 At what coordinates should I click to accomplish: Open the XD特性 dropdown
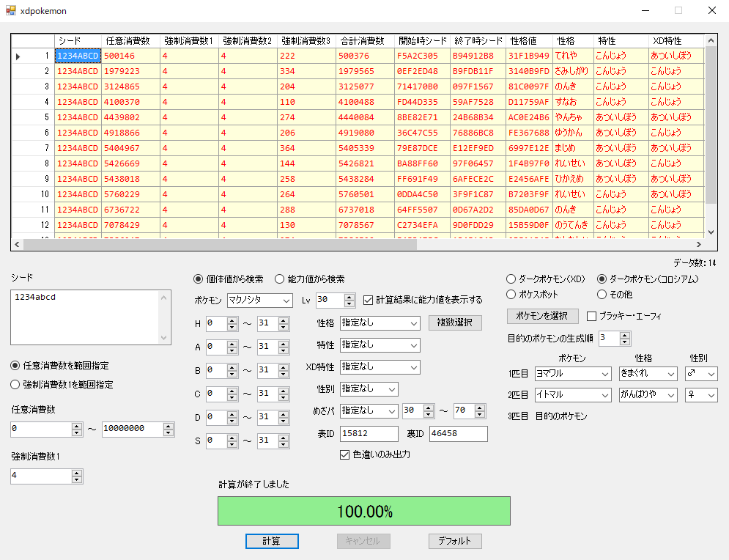[x=380, y=367]
